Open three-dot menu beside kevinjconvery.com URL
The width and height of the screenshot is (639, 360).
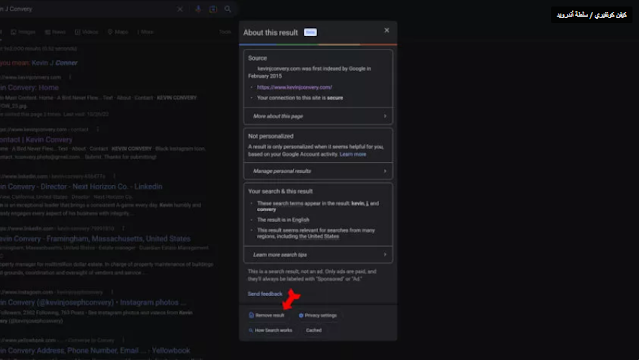pyautogui.click(x=70, y=77)
